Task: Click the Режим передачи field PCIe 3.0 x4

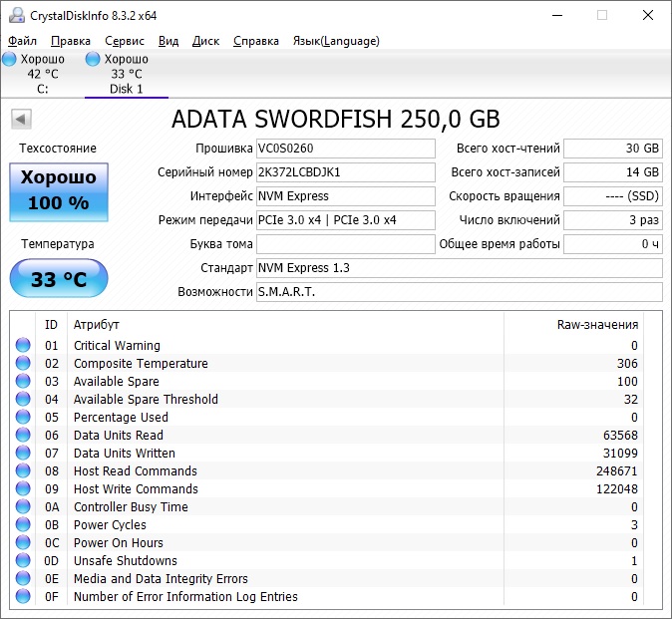Action: pos(345,220)
